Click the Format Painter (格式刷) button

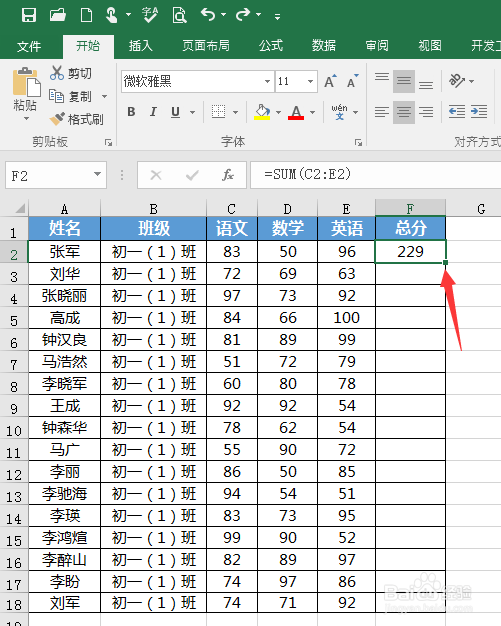point(76,119)
